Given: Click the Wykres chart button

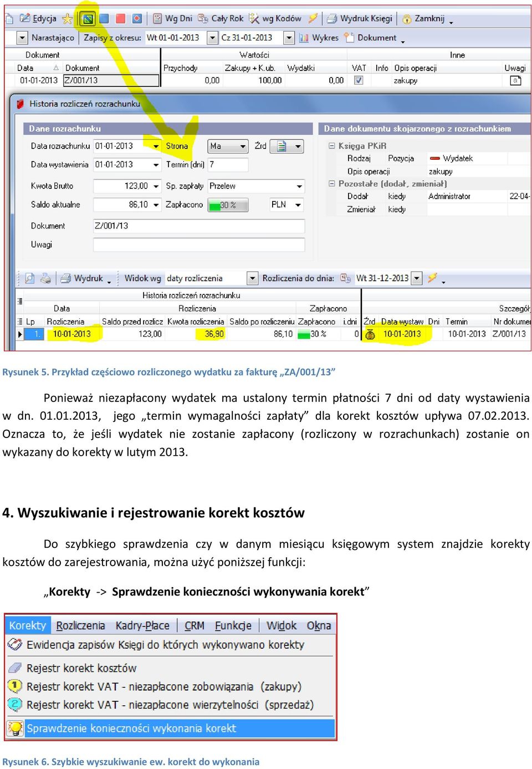Looking at the screenshot, I should tap(319, 38).
